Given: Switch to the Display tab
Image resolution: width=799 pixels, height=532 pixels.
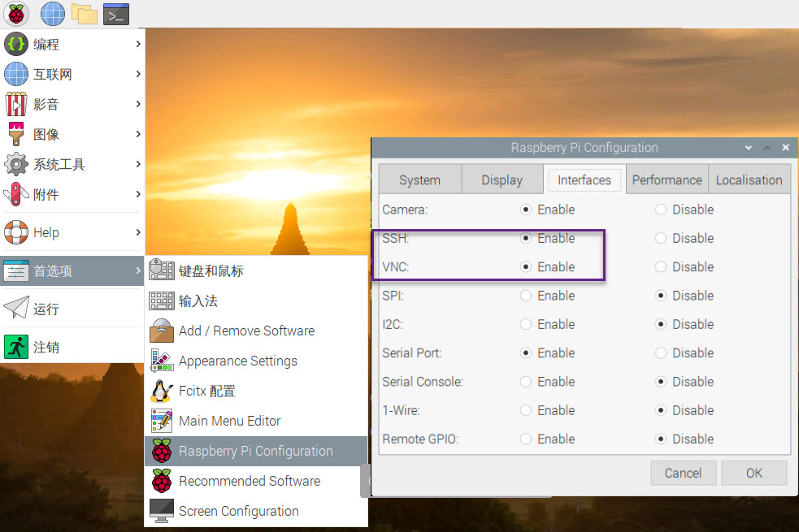Looking at the screenshot, I should coord(502,179).
